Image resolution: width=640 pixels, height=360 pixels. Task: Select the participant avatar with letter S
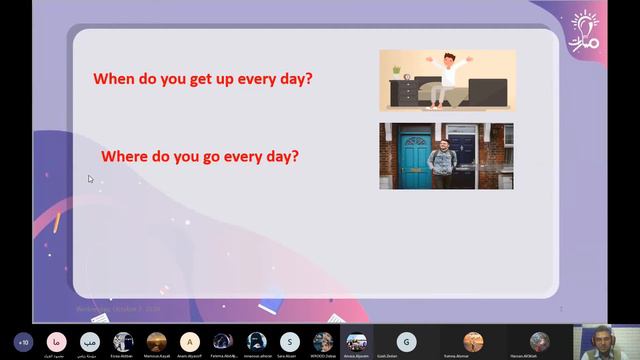pos(290,342)
